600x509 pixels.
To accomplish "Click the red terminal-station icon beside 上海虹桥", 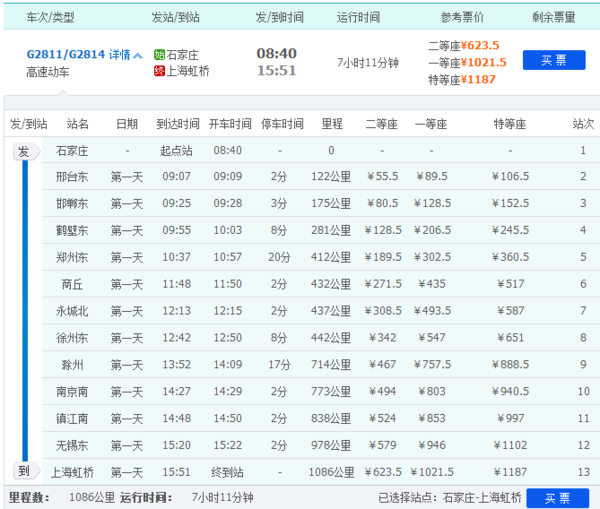I will 159,71.
